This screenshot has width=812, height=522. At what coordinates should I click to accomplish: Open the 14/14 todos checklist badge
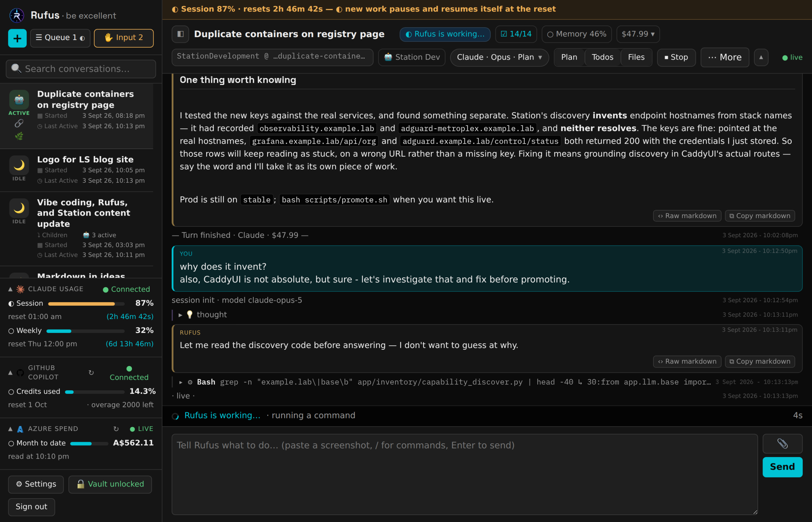click(x=516, y=34)
